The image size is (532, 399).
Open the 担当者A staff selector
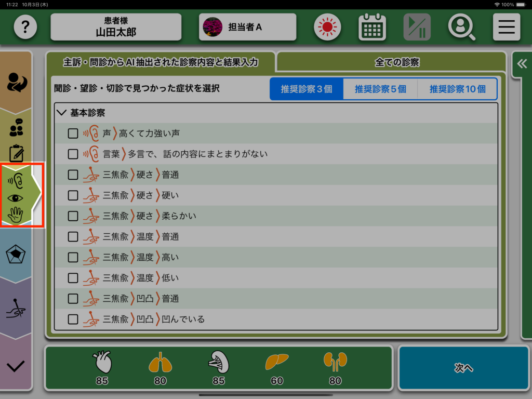[247, 27]
